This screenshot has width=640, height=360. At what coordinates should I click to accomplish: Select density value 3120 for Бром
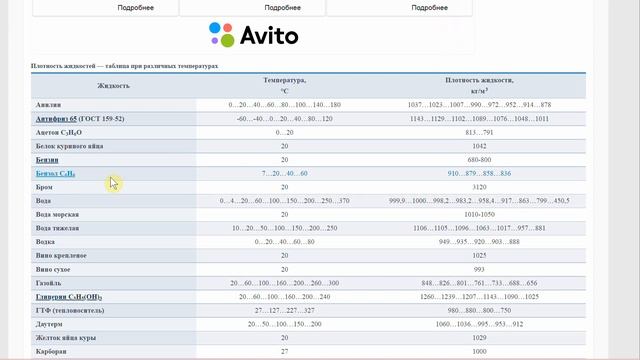point(479,187)
